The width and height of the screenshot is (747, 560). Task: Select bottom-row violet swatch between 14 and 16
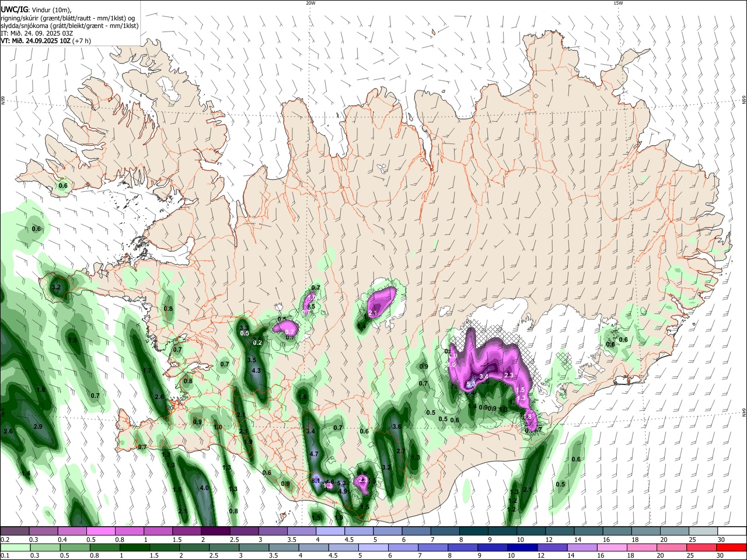(x=583, y=547)
